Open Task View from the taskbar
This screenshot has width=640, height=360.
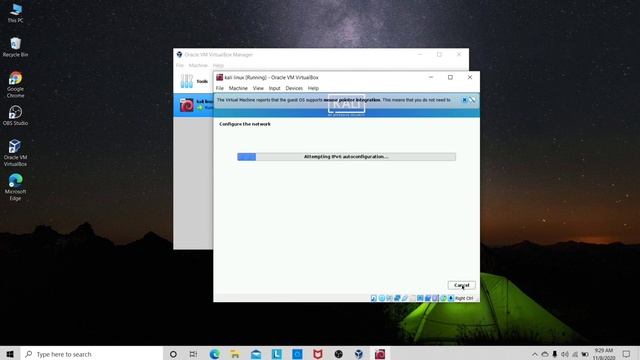(193, 354)
